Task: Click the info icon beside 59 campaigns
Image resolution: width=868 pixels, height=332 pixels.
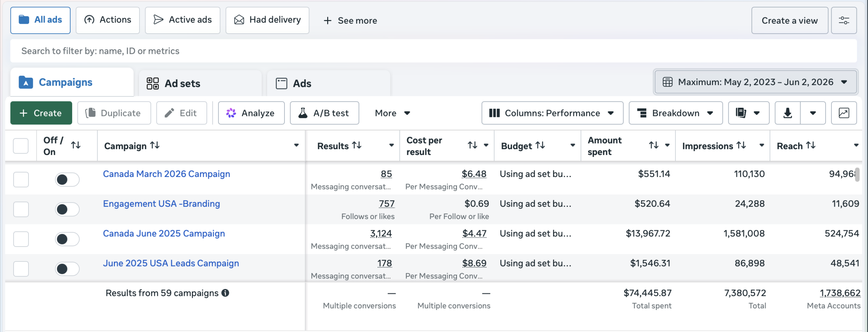Action: pyautogui.click(x=225, y=293)
